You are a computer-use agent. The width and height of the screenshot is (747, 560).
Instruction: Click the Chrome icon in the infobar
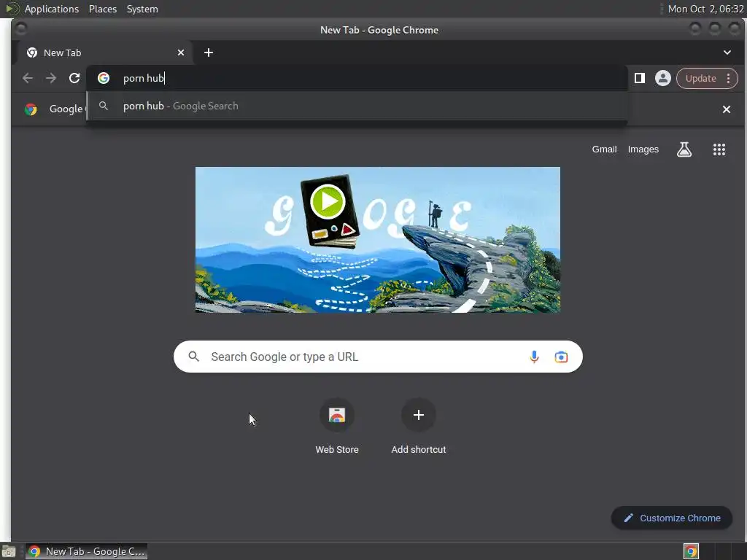click(x=31, y=109)
